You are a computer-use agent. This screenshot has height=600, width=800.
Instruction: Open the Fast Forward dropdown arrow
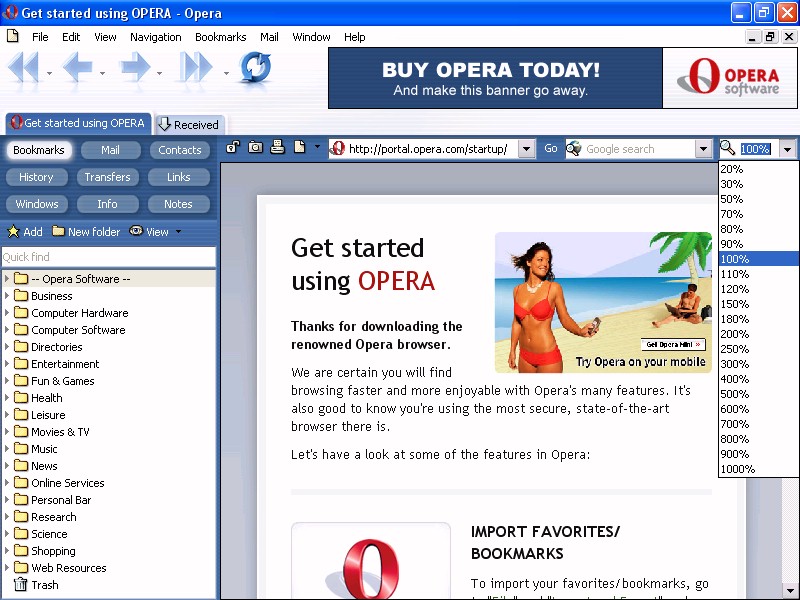226,73
